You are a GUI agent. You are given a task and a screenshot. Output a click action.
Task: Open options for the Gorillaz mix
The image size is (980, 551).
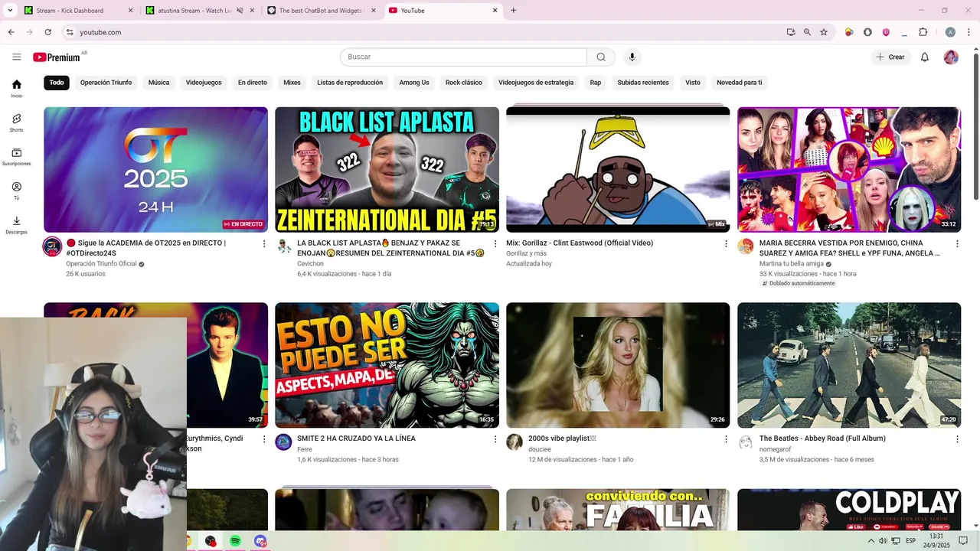point(727,244)
